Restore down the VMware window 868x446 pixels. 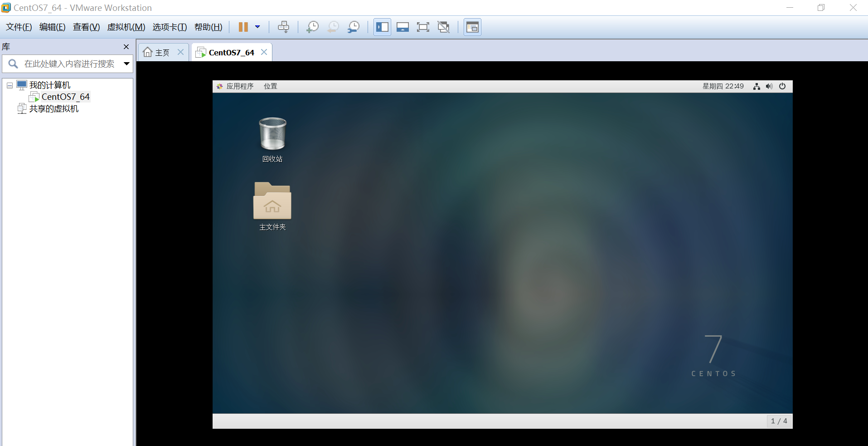pyautogui.click(x=821, y=8)
